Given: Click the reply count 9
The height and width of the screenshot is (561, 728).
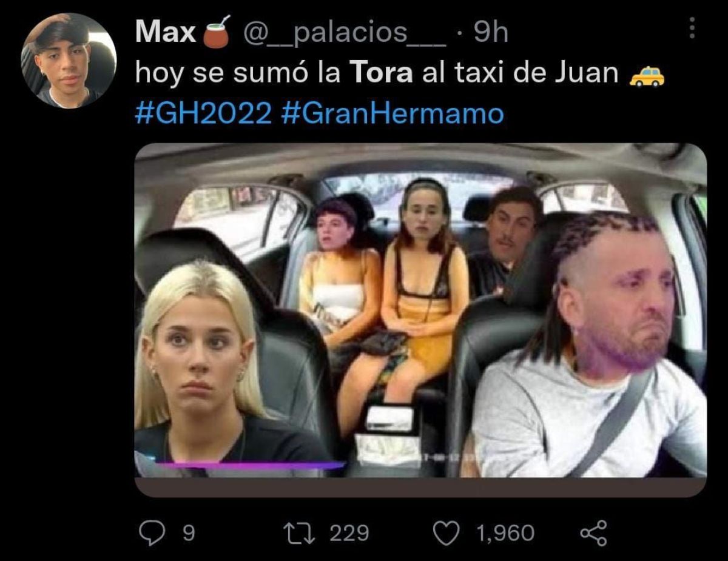Looking at the screenshot, I should 188,533.
